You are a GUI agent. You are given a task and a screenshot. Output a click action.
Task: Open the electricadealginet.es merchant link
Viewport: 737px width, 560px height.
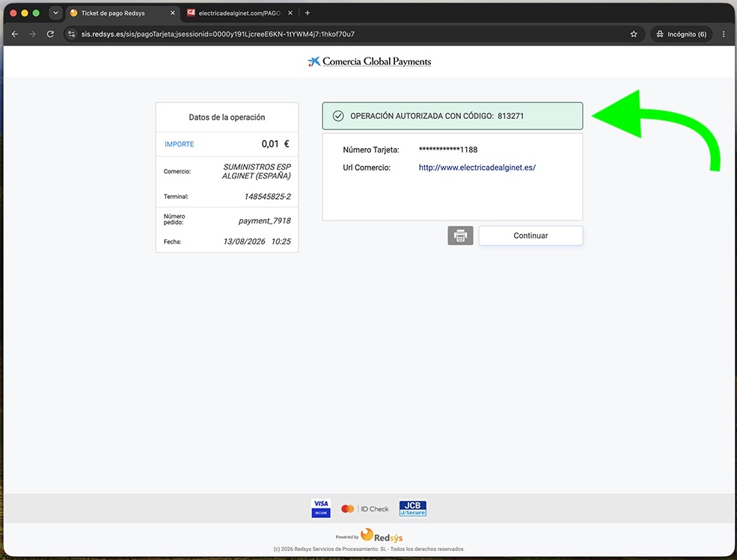477,167
